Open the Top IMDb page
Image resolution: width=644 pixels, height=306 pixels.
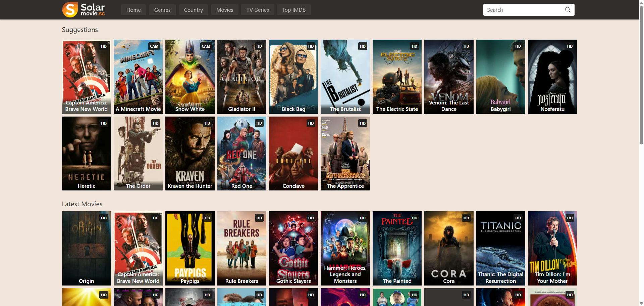coord(294,10)
